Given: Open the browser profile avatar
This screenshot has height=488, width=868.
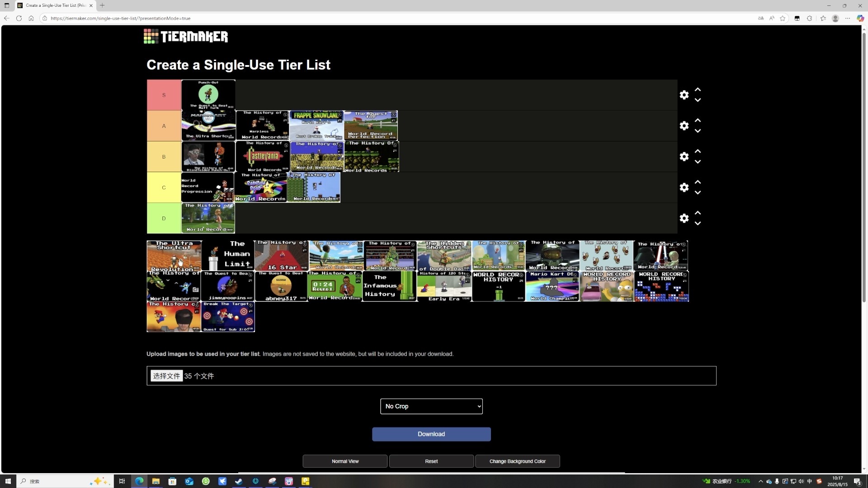Looking at the screenshot, I should (835, 19).
